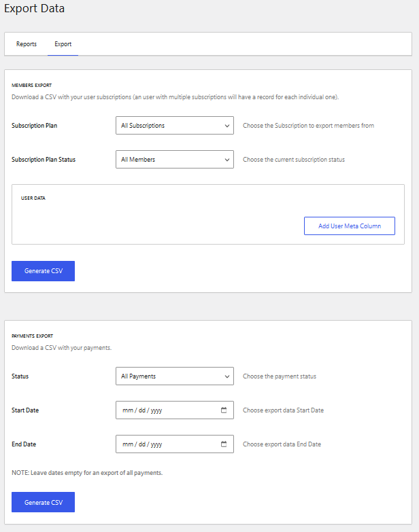Viewport: 419px width, 532px height.
Task: Expand the All Subscriptions dropdown
Action: click(175, 126)
